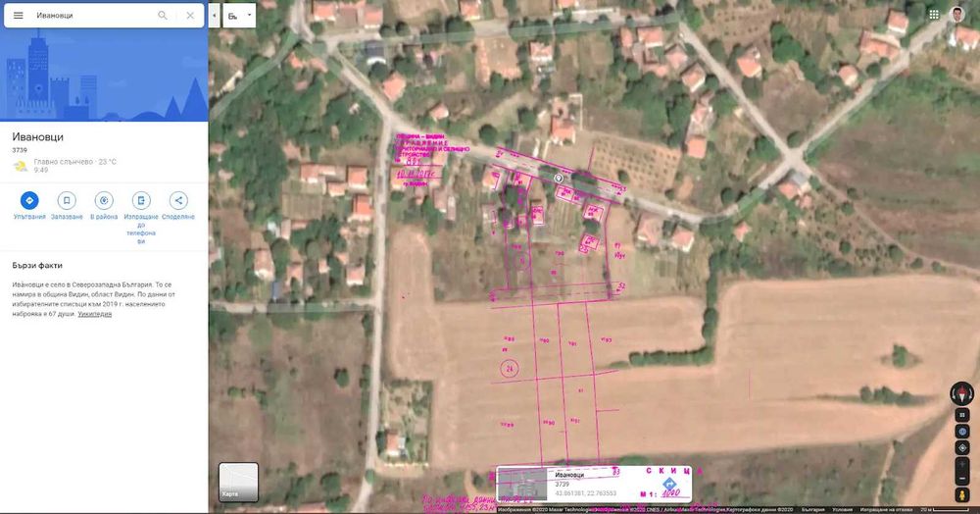
Task: Open the Бъ language input dropdown
Action: [239, 15]
